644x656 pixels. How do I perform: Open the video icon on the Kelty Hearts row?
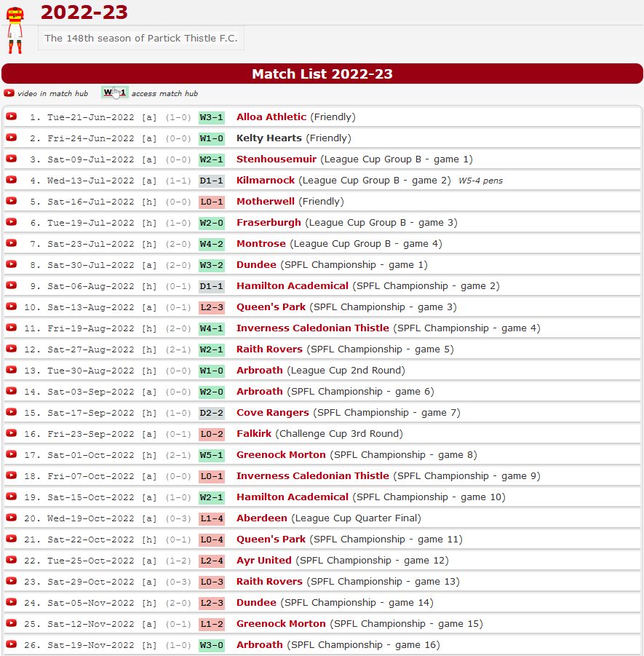coord(12,137)
